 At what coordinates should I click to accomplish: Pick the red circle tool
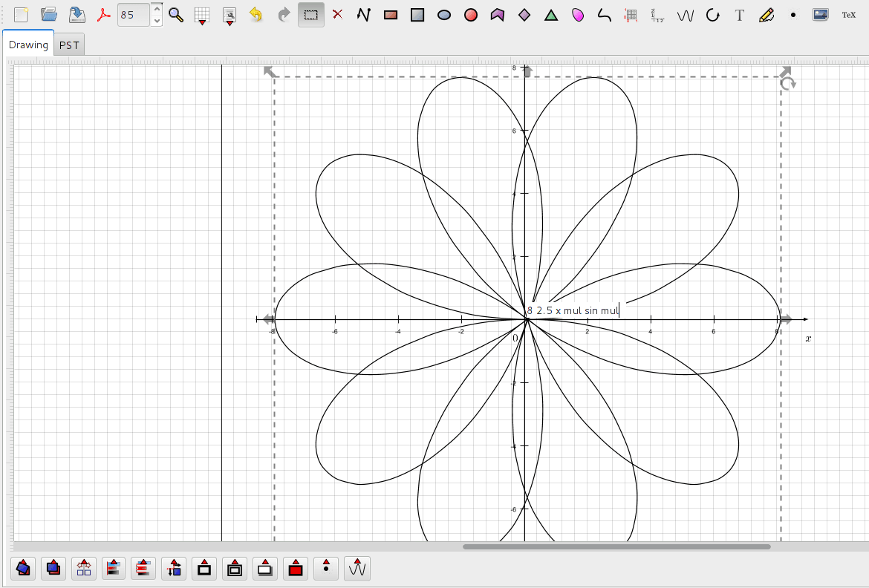(471, 15)
